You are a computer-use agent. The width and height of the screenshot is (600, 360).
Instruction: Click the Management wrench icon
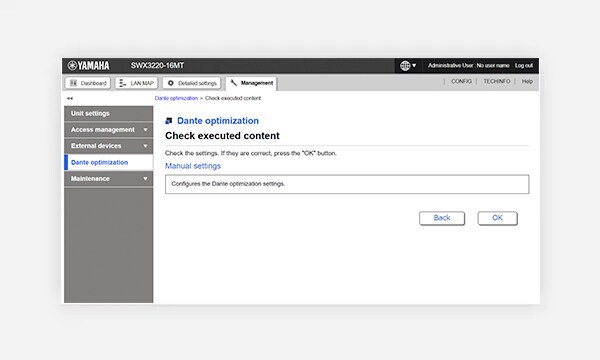[x=233, y=83]
